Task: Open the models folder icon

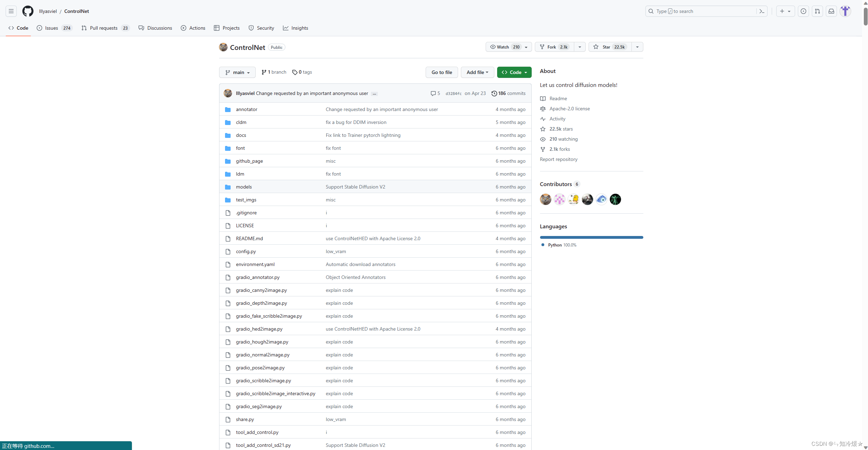Action: click(x=228, y=187)
